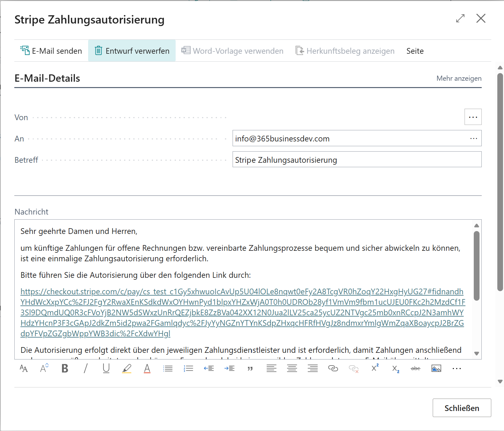Open the Seite menu
Screen dimensions: 504x431
click(x=415, y=51)
